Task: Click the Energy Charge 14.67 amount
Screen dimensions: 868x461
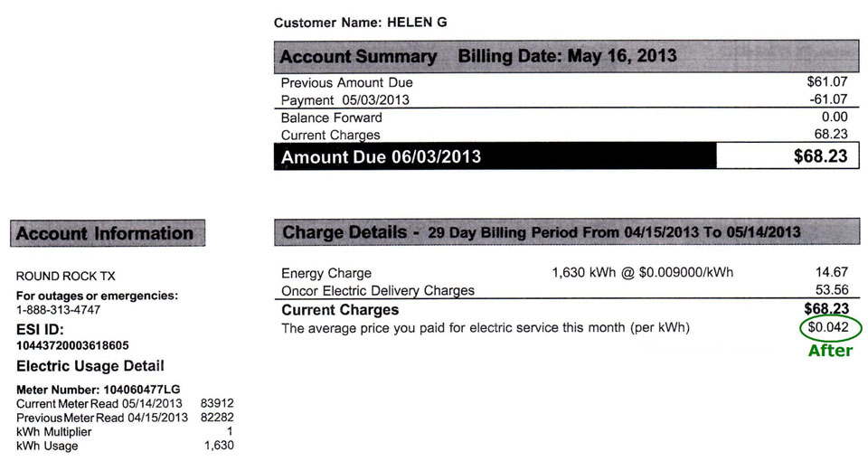Action: 832,272
